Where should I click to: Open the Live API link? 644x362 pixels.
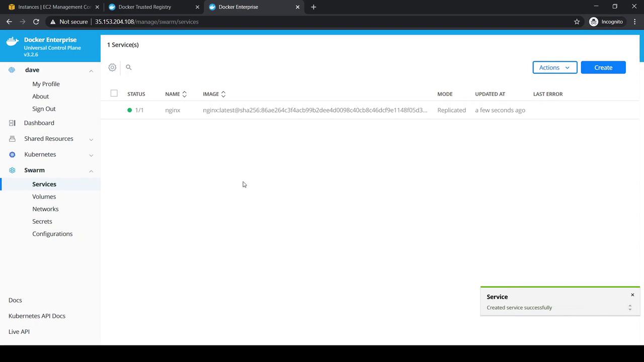click(x=19, y=332)
